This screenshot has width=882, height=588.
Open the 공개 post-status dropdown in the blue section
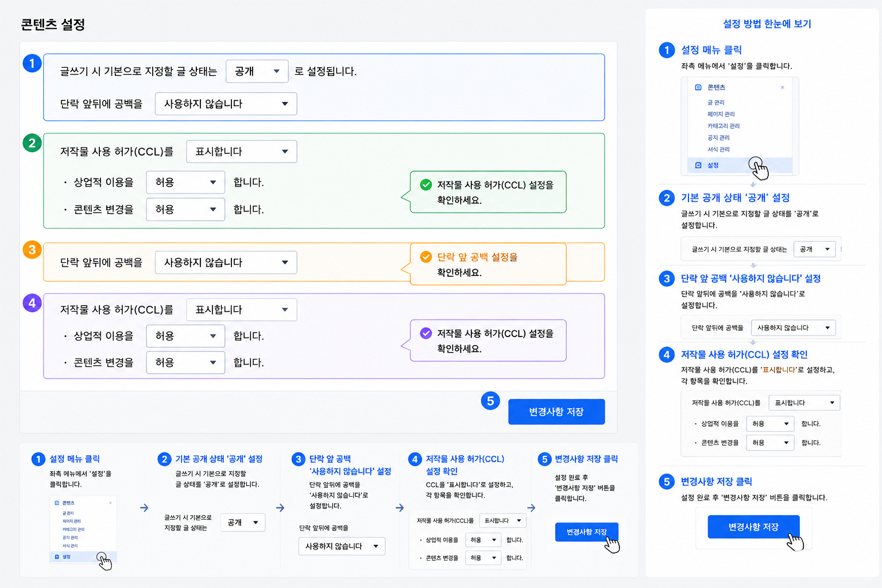[257, 71]
